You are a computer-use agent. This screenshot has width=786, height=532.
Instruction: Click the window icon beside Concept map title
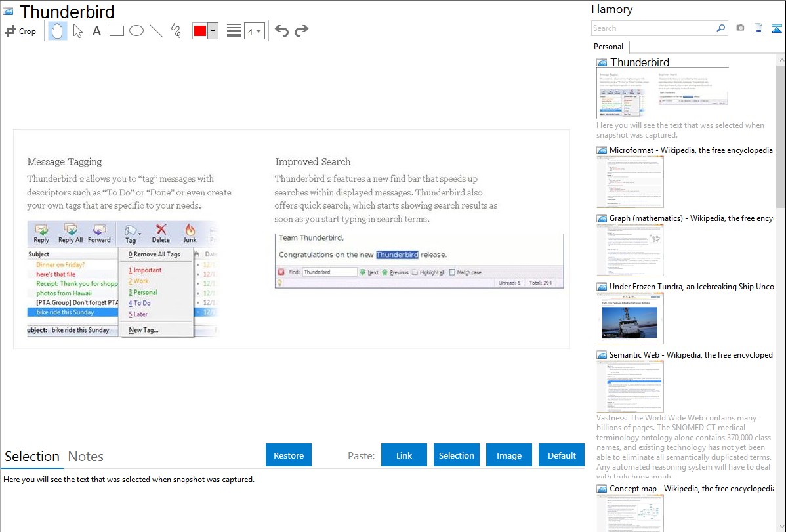pyautogui.click(x=602, y=488)
